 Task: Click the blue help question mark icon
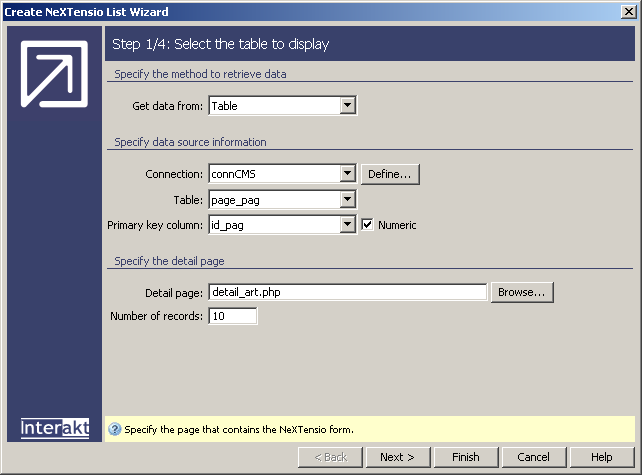click(115, 430)
